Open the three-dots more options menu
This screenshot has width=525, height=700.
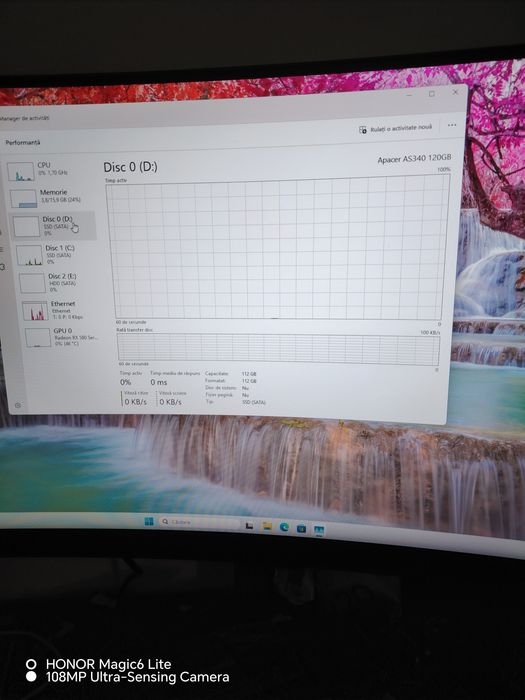coord(452,125)
